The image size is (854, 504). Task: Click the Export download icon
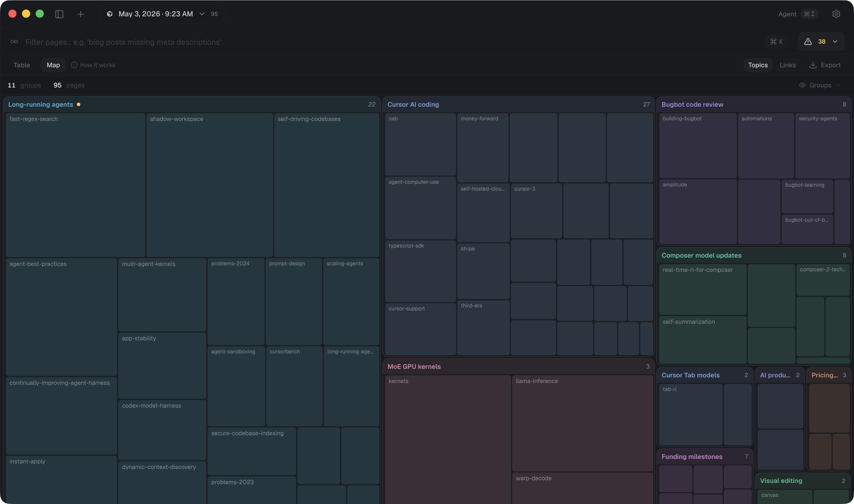click(813, 65)
